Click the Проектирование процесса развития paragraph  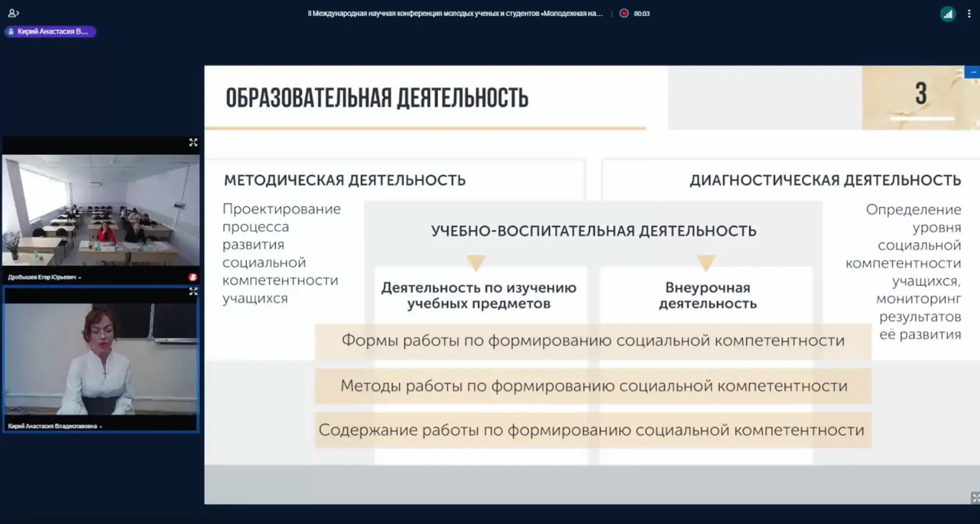point(281,253)
